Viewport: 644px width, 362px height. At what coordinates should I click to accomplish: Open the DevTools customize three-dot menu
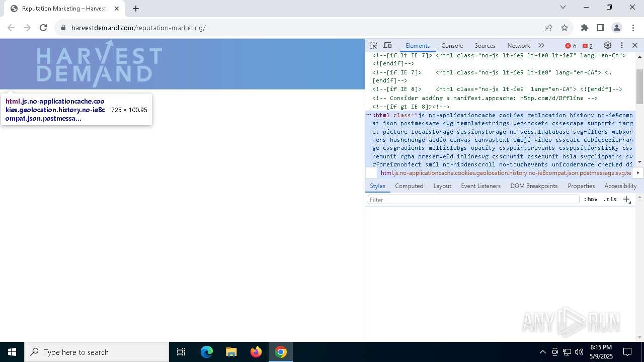point(622,45)
